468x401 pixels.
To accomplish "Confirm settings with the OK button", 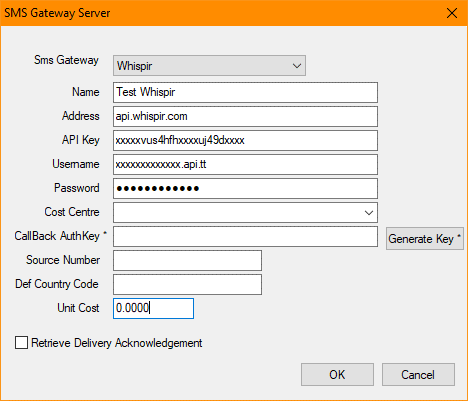I will point(337,375).
